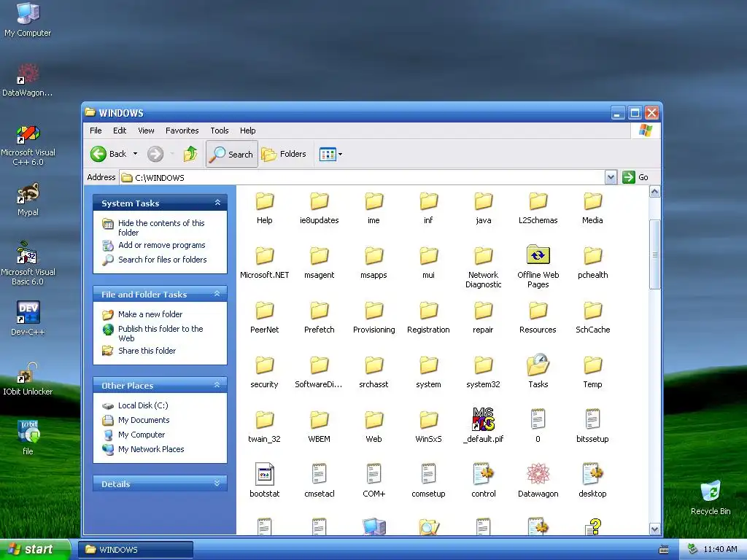Screen dimensions: 747x560
Task: Open the Favorites menu
Action: click(182, 131)
